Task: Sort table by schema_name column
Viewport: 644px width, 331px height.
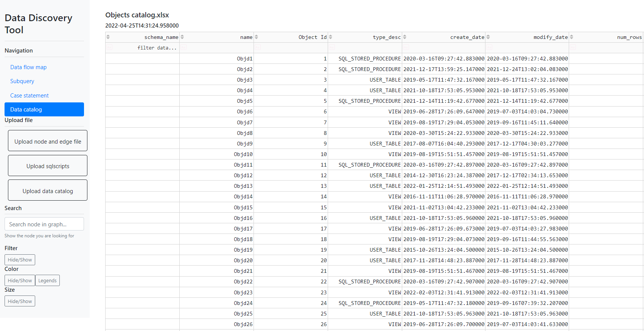Action: pyautogui.click(x=108, y=37)
